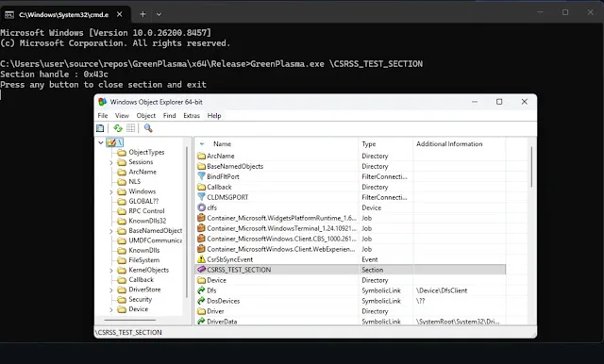Open the File menu

point(103,115)
